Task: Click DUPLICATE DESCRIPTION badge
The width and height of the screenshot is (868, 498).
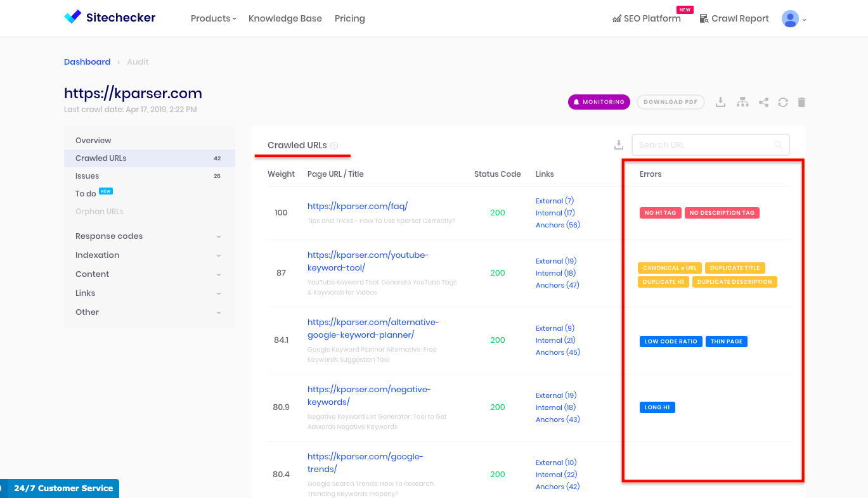Action: 735,282
